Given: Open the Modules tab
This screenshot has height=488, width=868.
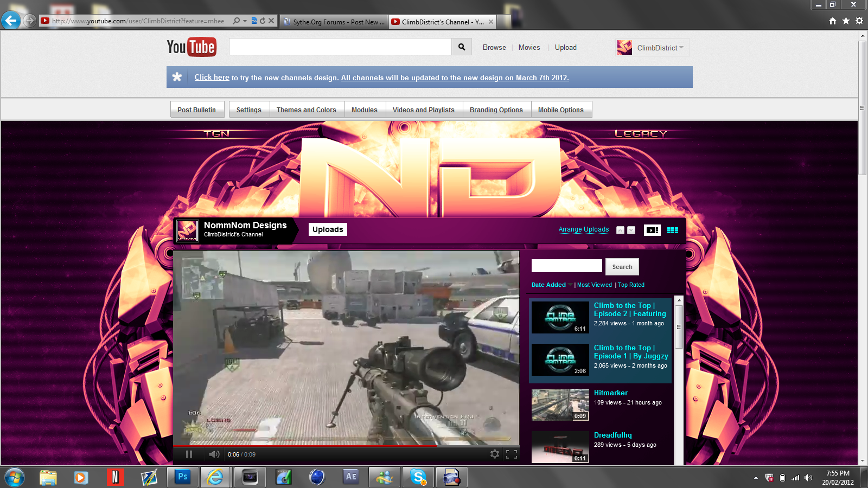Looking at the screenshot, I should pyautogui.click(x=365, y=110).
